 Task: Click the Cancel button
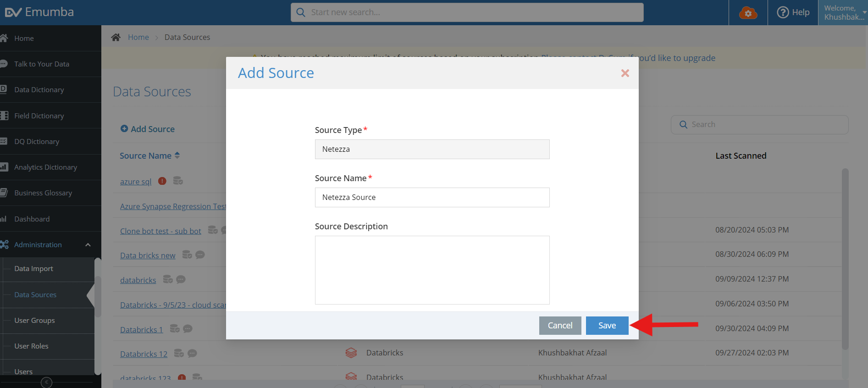point(560,326)
